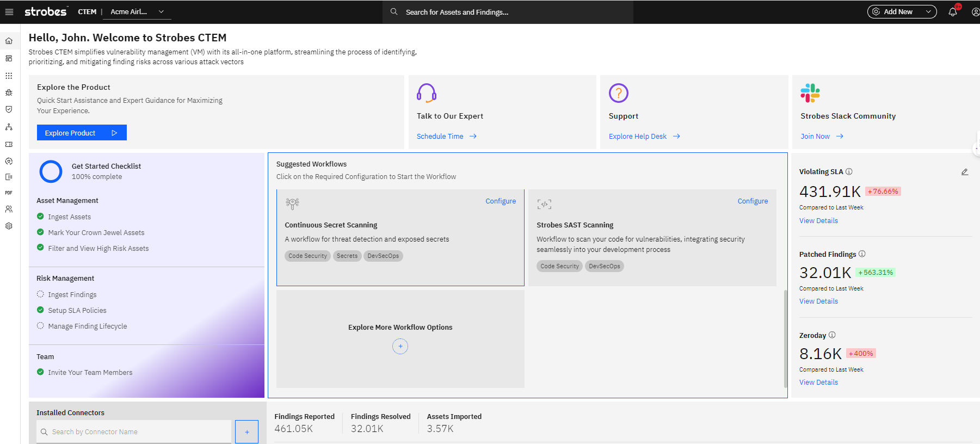Toggle the Manage Finding Lifecycle circle
980x444 pixels.
tap(40, 325)
